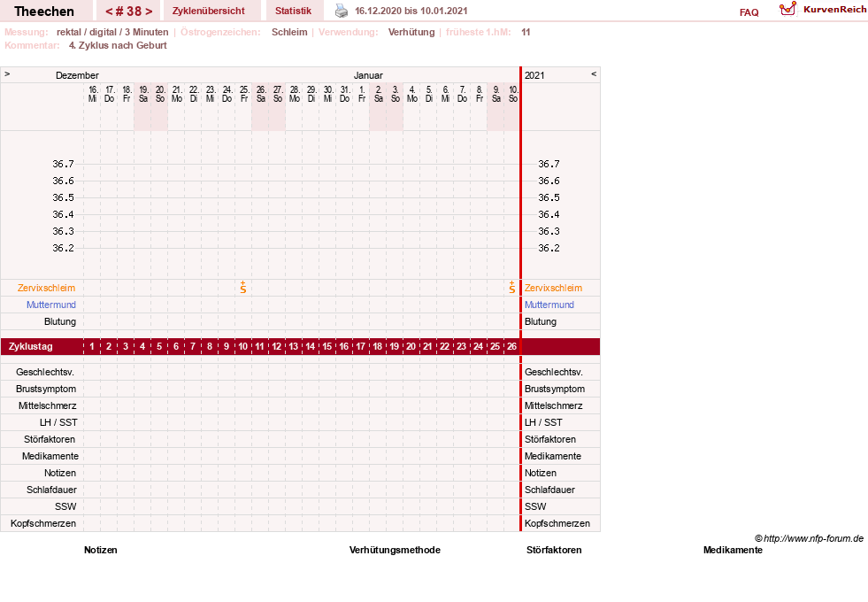Select the 16. Mi date column header
Image resolution: width=868 pixels, height=602 pixels.
(92, 94)
